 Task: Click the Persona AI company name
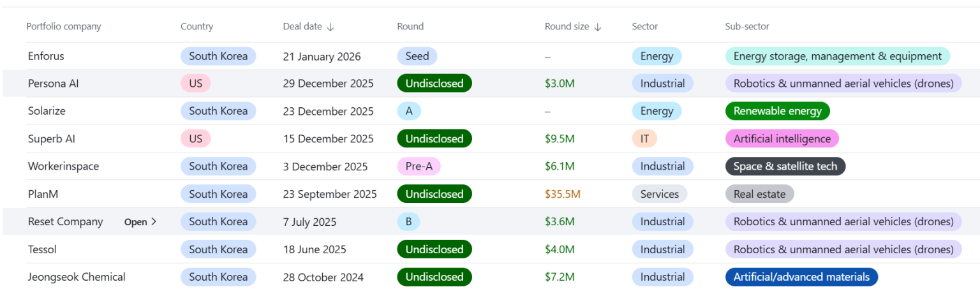pos(54,84)
